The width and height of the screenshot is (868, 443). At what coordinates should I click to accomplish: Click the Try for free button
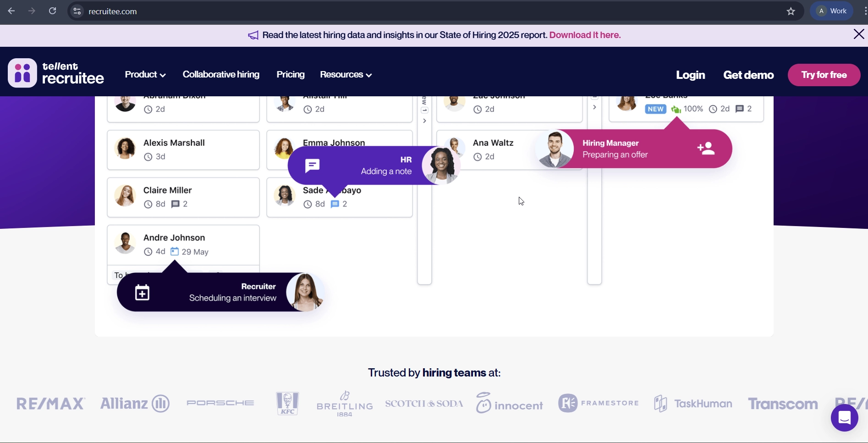click(x=824, y=75)
